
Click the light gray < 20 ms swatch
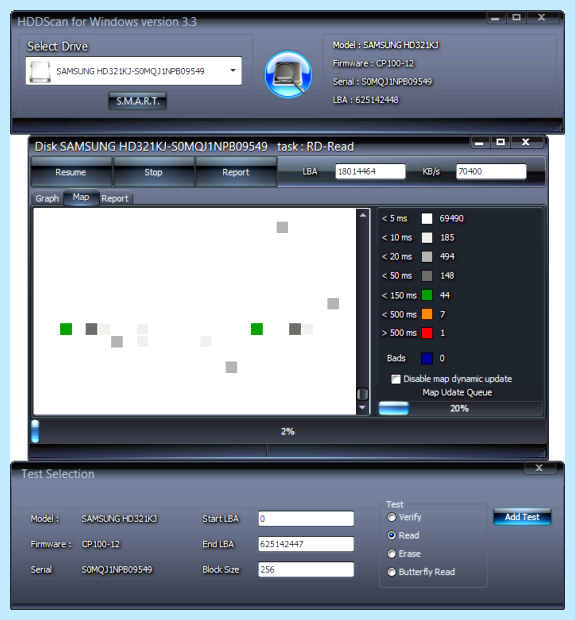[427, 257]
